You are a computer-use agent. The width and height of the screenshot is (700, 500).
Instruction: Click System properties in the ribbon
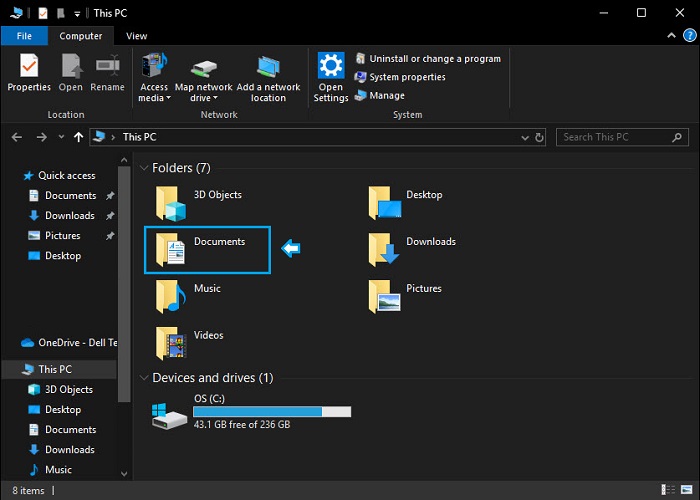point(407,77)
